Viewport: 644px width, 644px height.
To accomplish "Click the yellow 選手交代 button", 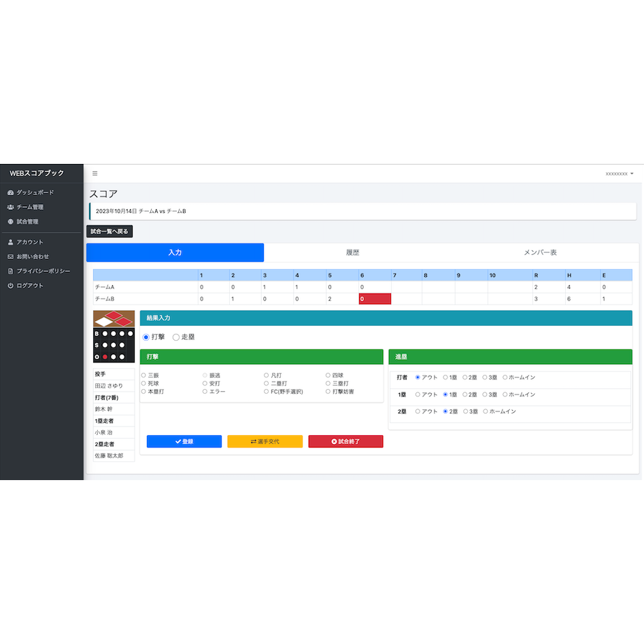I will pos(265,441).
